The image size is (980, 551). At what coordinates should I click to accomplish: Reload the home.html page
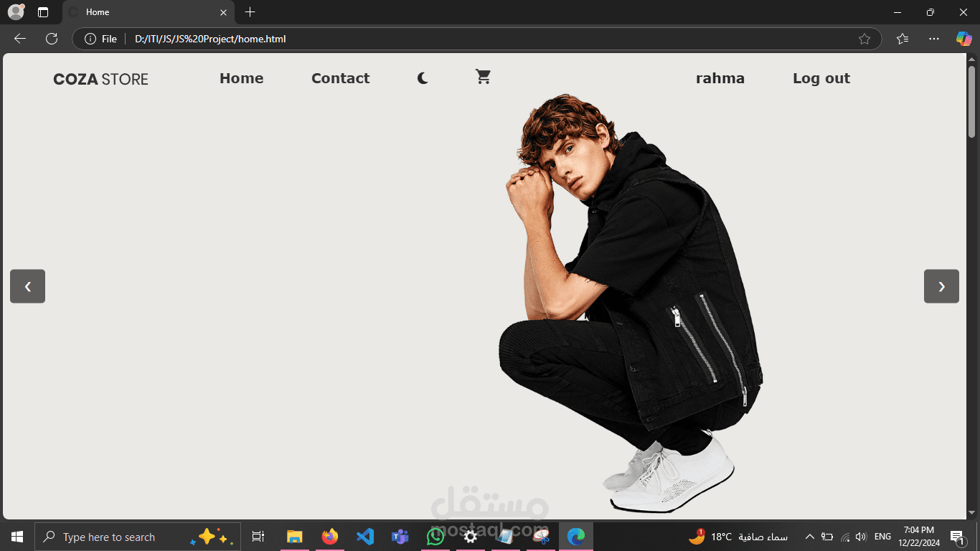pos(52,39)
